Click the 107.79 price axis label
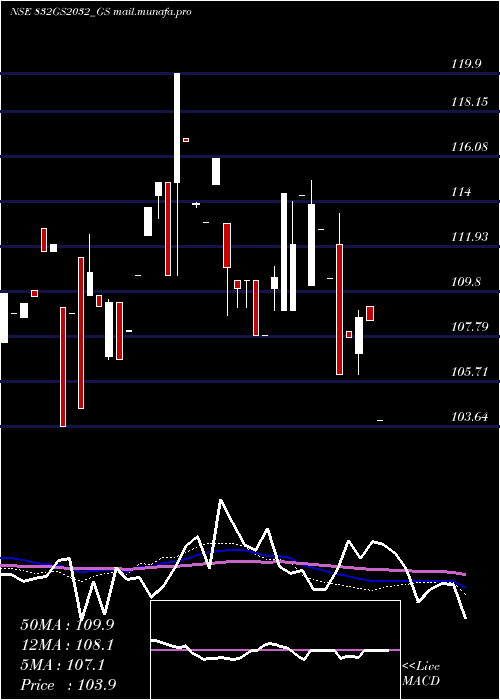 click(469, 327)
